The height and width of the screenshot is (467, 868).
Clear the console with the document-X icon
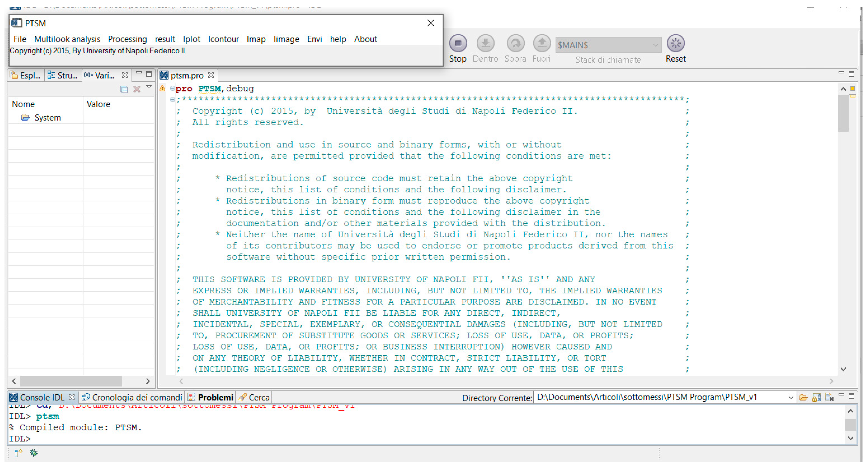point(829,398)
